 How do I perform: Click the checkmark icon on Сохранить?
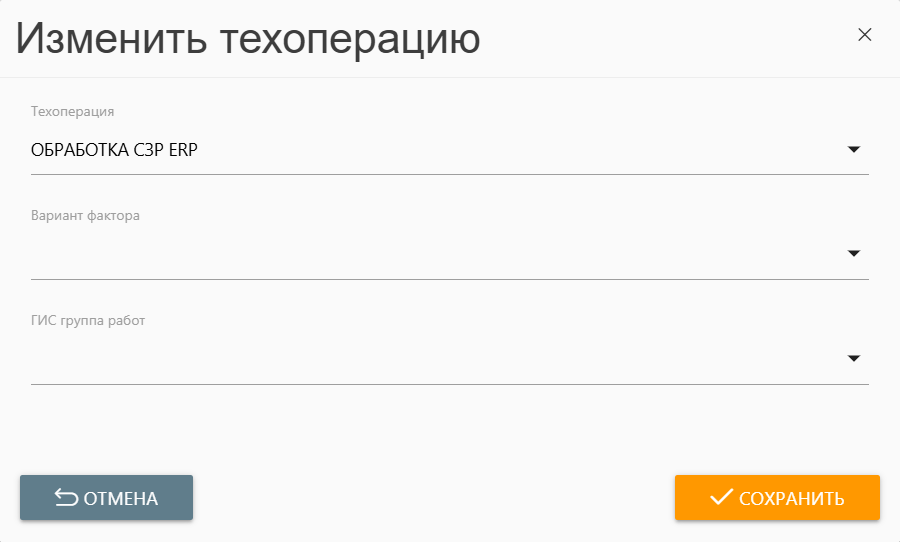click(x=721, y=497)
